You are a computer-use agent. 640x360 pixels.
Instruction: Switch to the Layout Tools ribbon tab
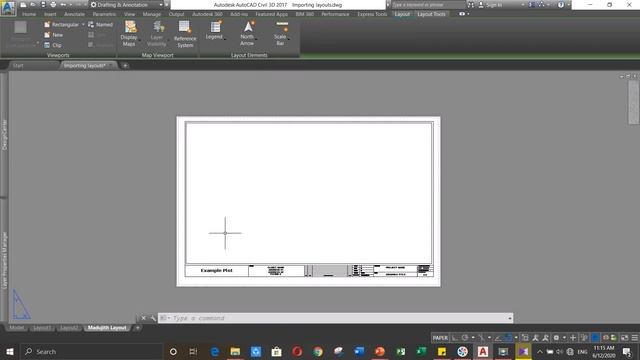(x=431, y=14)
